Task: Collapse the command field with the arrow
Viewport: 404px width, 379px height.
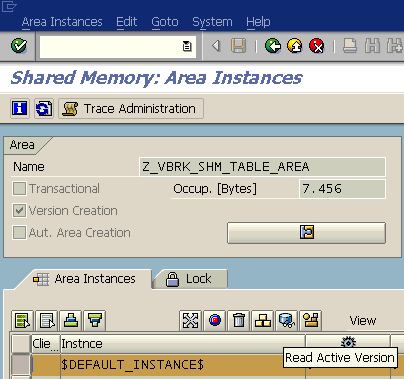Action: click(x=216, y=46)
